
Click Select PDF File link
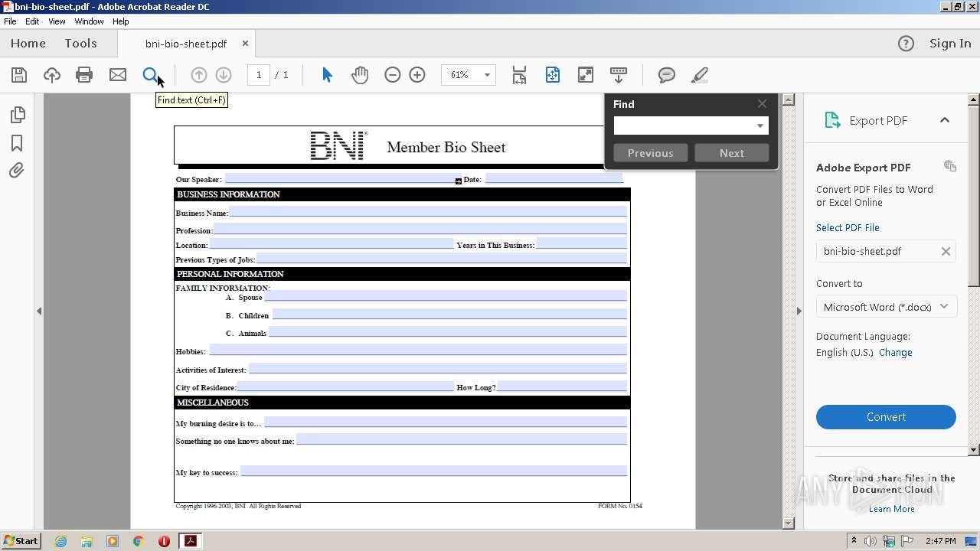pos(848,227)
